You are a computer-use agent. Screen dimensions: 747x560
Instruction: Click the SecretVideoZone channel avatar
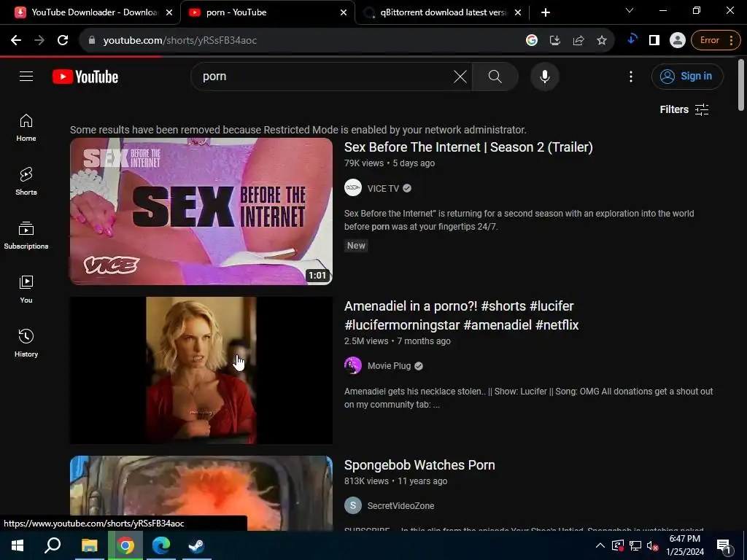(353, 506)
